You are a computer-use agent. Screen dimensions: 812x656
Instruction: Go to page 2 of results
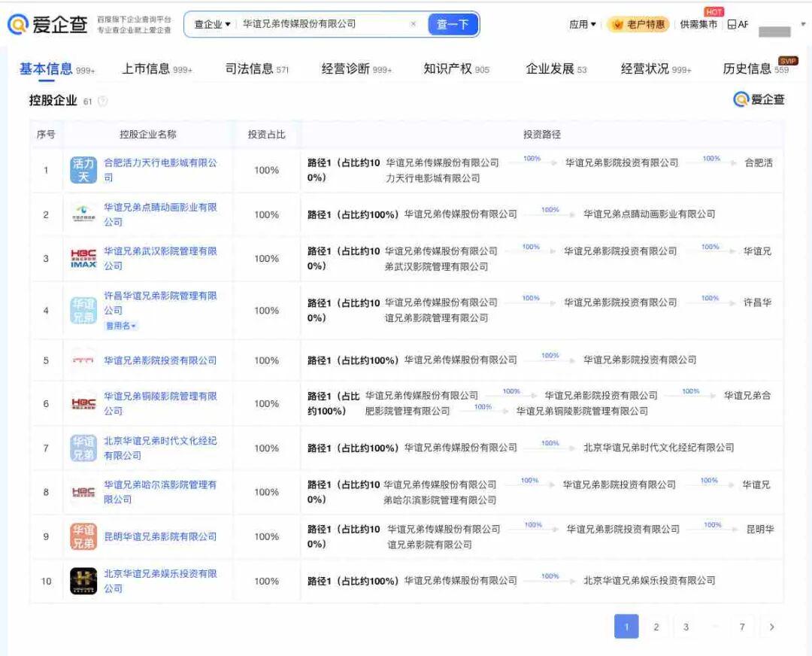point(656,627)
